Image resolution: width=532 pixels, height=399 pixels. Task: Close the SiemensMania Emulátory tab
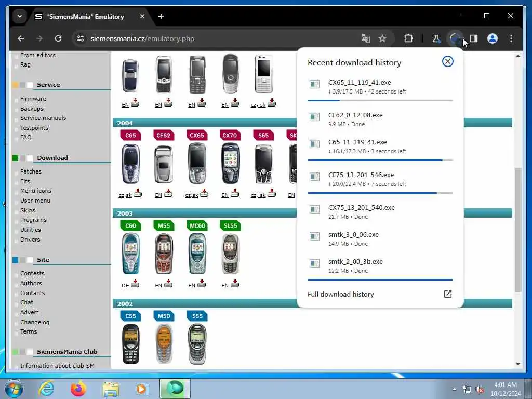pyautogui.click(x=142, y=16)
